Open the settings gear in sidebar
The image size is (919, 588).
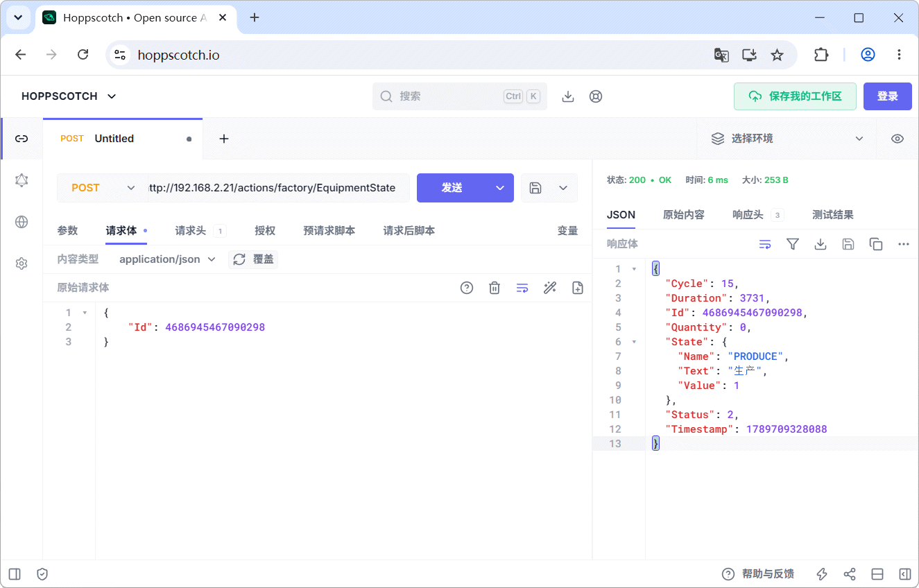point(22,263)
